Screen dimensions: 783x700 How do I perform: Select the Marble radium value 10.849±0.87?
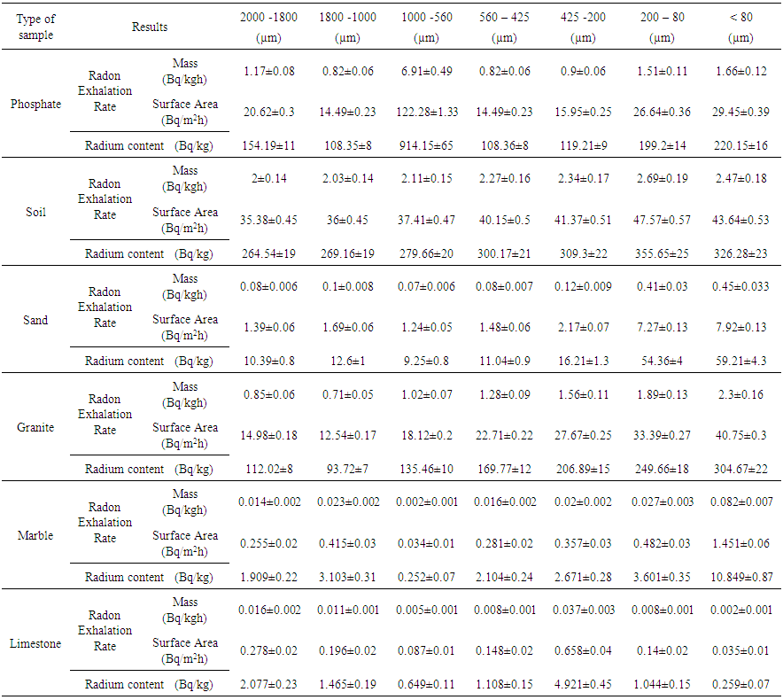pyautogui.click(x=740, y=577)
